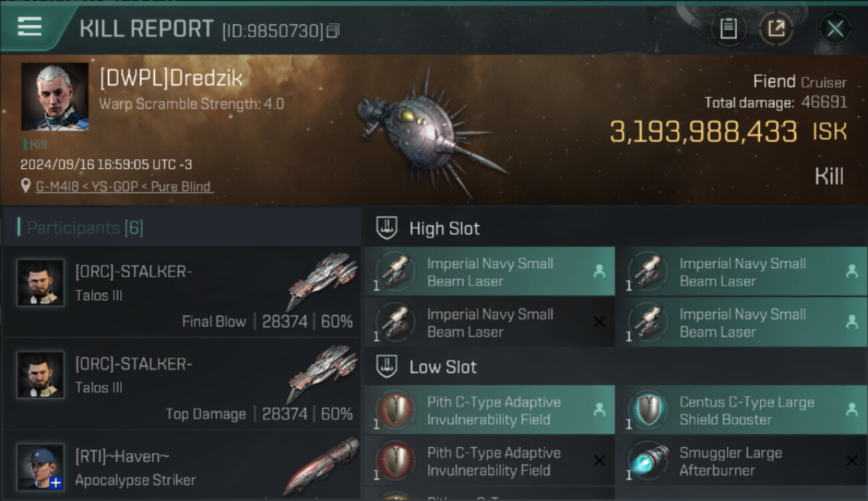The height and width of the screenshot is (501, 868).
Task: View the Fiend cruiser ship image
Action: 427,134
